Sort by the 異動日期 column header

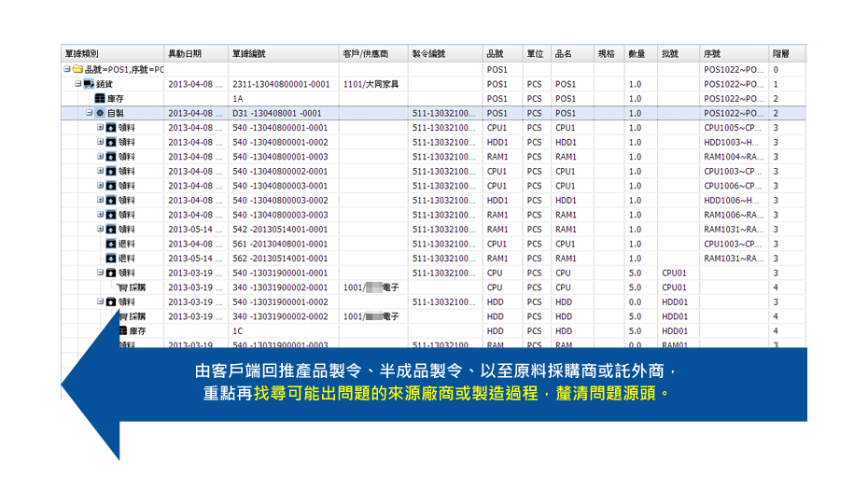[184, 54]
